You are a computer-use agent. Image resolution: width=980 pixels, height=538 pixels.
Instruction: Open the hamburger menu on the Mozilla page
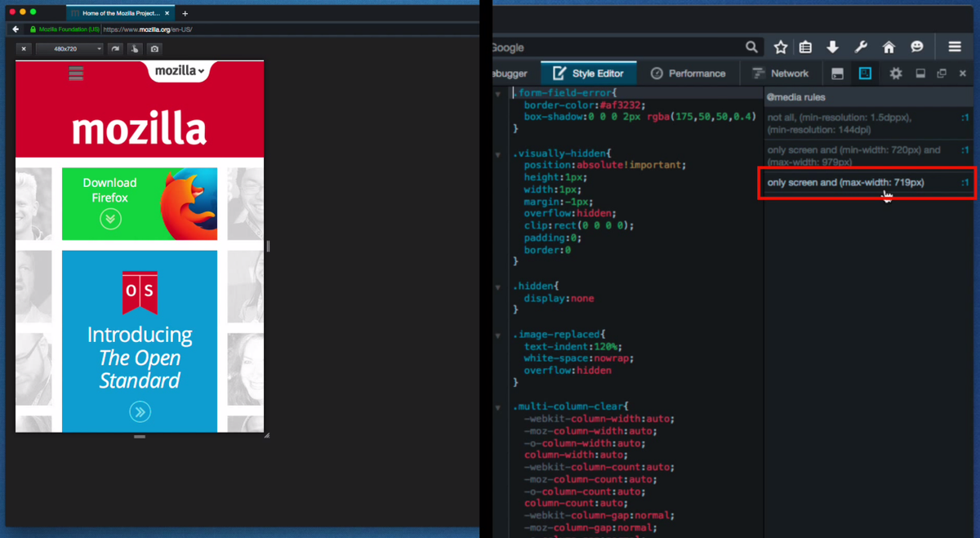pyautogui.click(x=76, y=74)
